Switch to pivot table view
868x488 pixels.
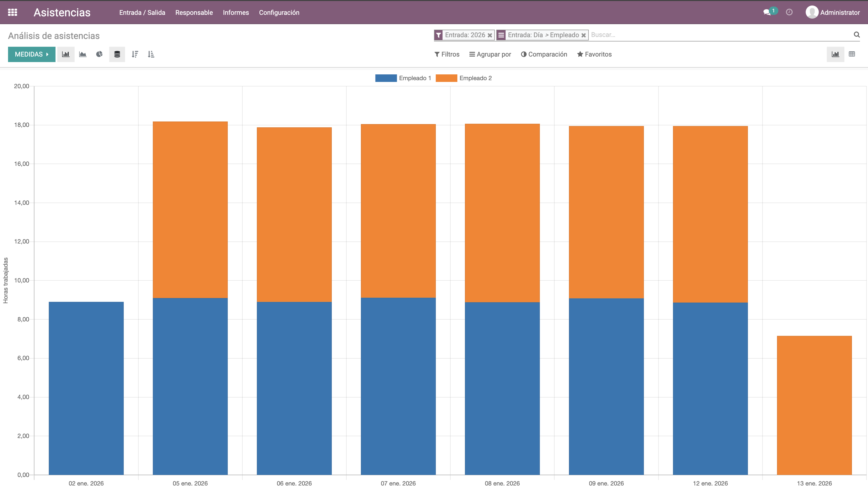(x=852, y=54)
